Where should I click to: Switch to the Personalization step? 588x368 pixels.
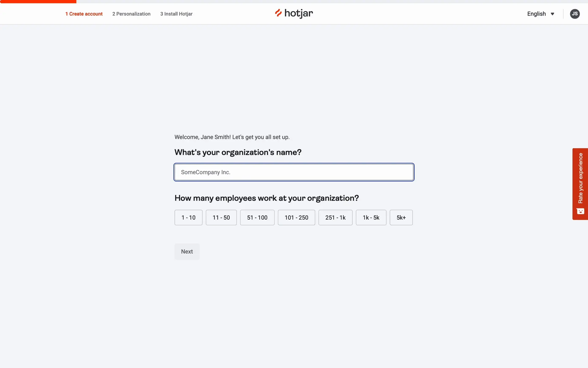point(131,14)
